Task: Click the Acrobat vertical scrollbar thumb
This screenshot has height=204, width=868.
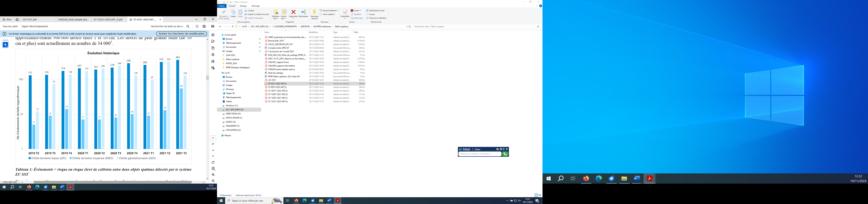Action: click(208, 78)
